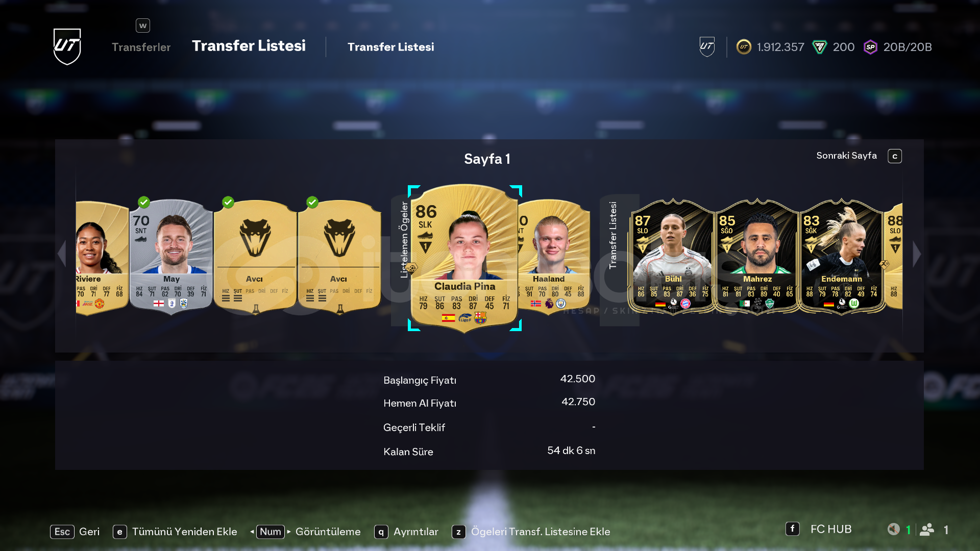This screenshot has width=980, height=551.
Task: Select the Claudia Pina player card
Action: click(464, 258)
